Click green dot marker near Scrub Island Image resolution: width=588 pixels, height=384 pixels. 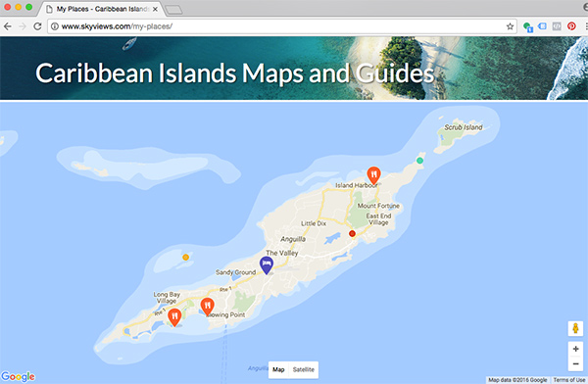click(420, 161)
